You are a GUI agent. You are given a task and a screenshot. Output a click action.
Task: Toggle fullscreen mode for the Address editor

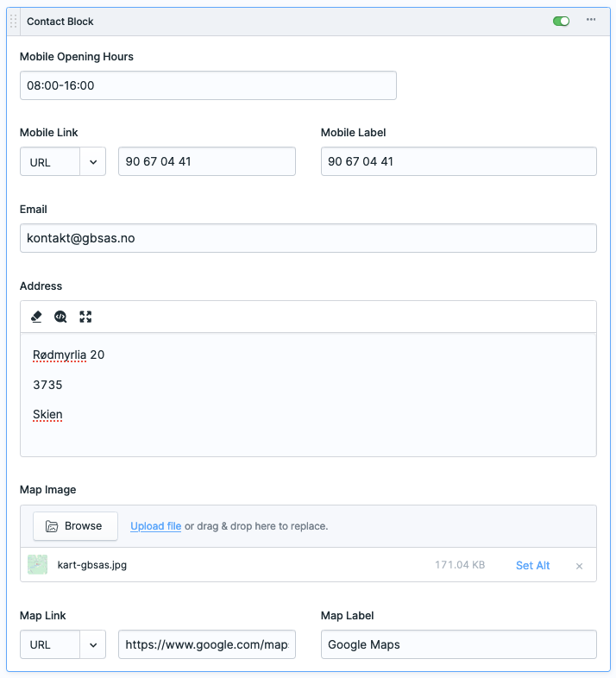point(85,317)
